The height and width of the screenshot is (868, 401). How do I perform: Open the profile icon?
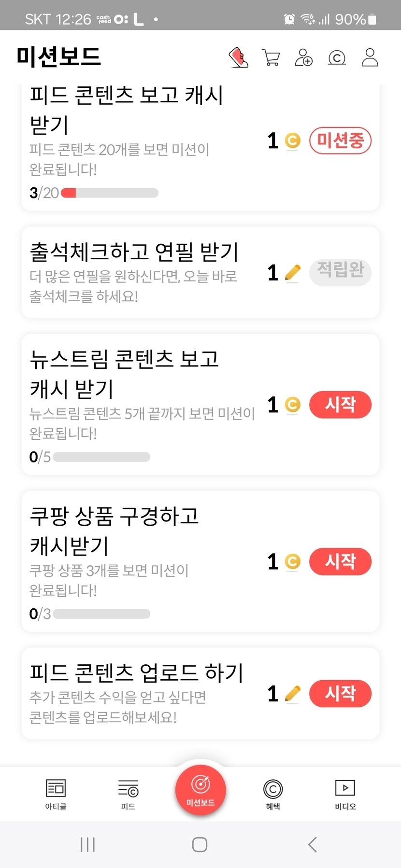370,57
